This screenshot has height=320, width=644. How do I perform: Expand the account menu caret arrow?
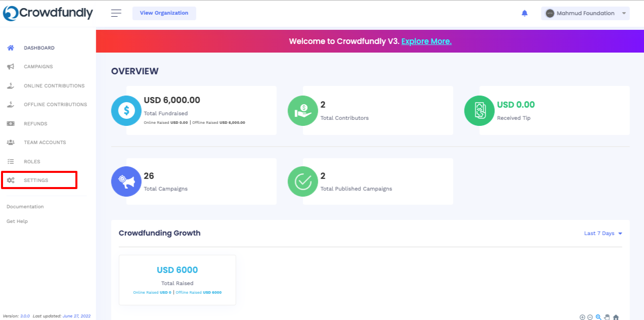click(624, 14)
